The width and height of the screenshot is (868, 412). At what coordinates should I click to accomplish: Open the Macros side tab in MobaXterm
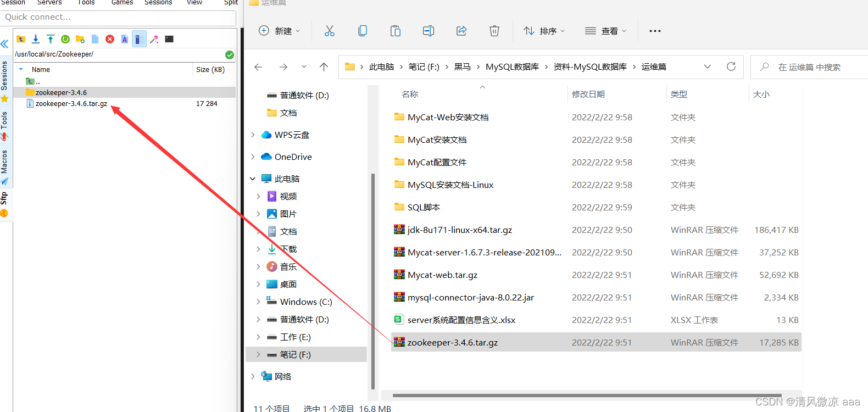[x=4, y=166]
